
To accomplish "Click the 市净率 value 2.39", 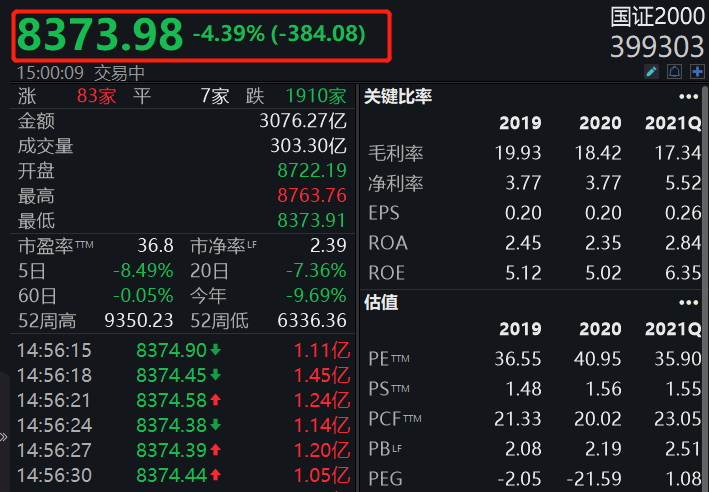I will 328,246.
